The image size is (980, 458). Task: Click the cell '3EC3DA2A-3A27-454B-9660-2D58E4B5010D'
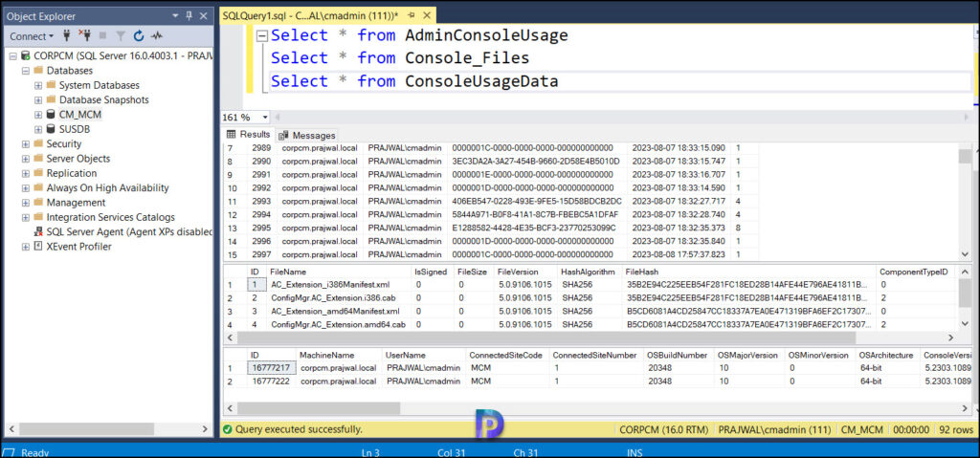click(x=536, y=162)
